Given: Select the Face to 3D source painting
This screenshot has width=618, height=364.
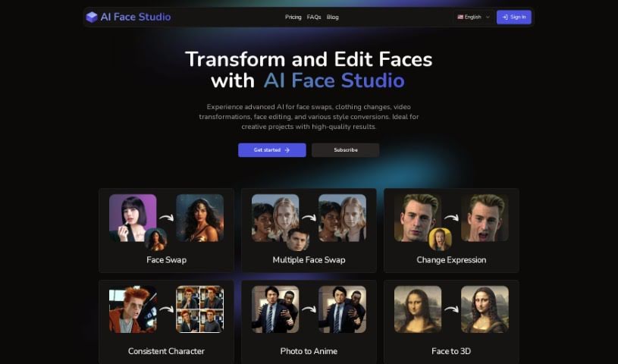Looking at the screenshot, I should (418, 309).
